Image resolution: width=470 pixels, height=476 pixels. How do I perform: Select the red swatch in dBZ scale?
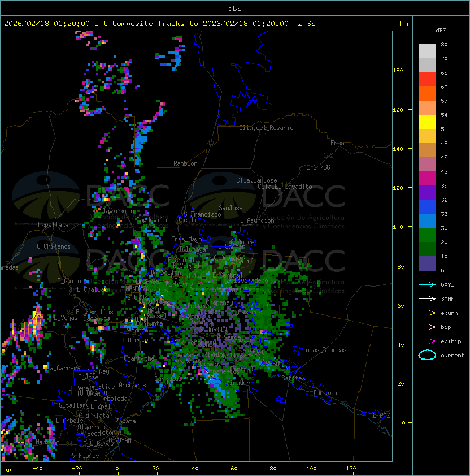(427, 80)
